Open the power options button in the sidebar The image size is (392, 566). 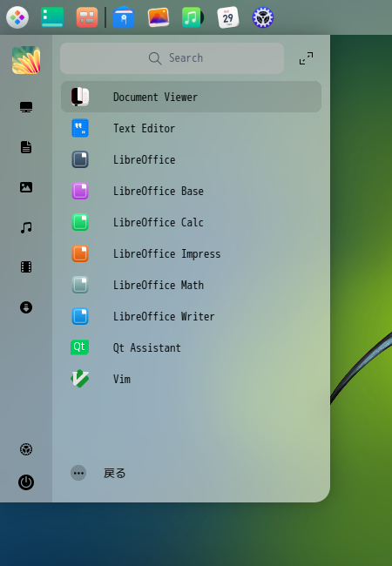26,482
